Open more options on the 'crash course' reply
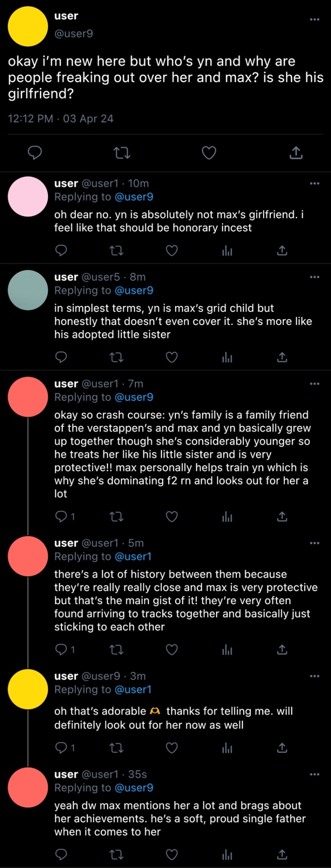The image size is (331, 868). pyautogui.click(x=315, y=383)
